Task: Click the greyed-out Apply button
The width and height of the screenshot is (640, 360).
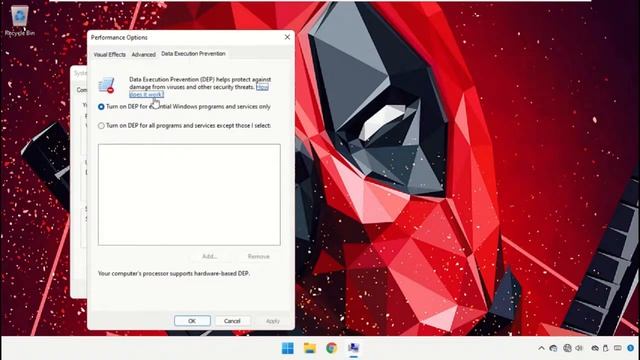Action: [x=273, y=321]
